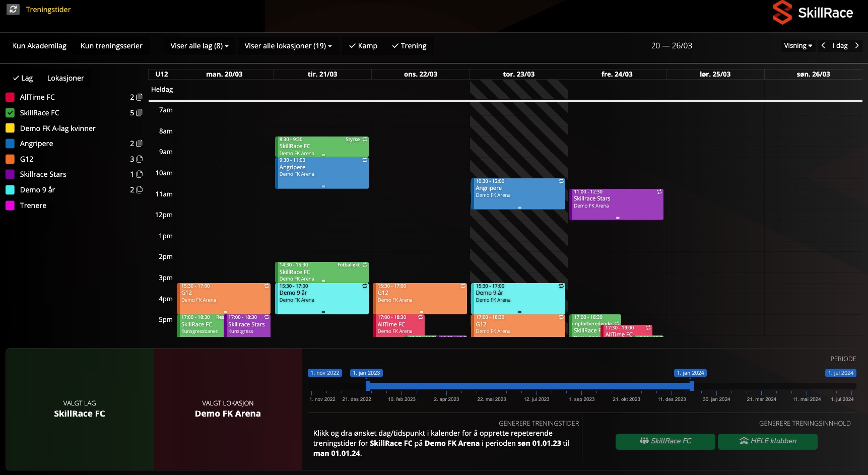The width and height of the screenshot is (868, 475).
Task: Click copy icon next to AllTime FC
Action: click(140, 97)
